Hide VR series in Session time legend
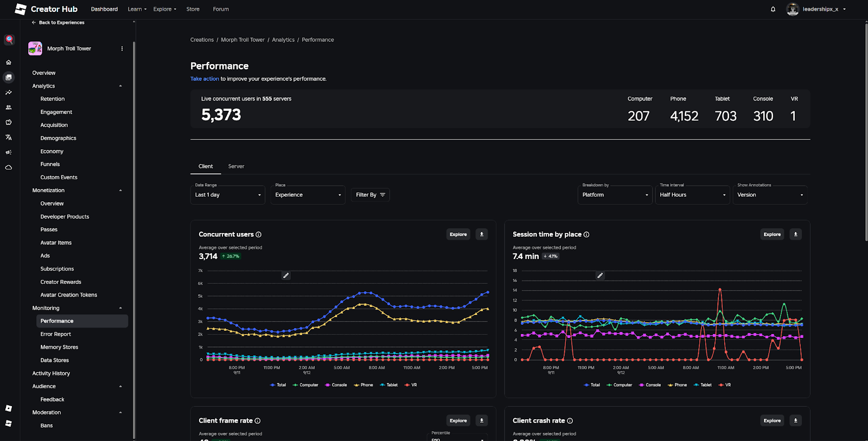Image resolution: width=868 pixels, height=441 pixels. click(725, 385)
